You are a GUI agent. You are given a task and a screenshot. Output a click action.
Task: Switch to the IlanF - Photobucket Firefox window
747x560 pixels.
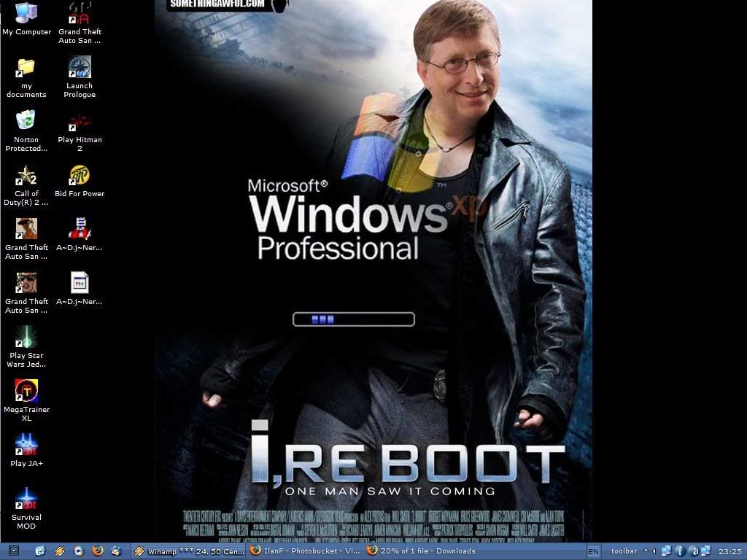click(x=306, y=551)
